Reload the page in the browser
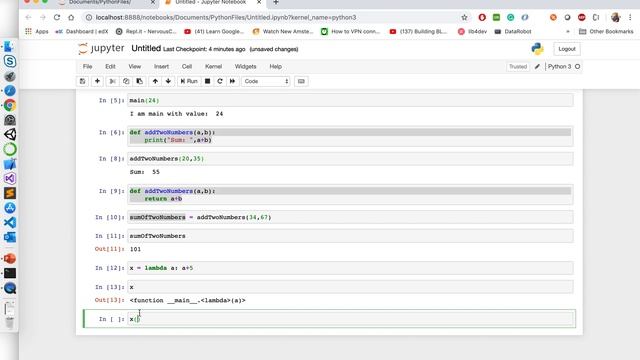 click(57, 17)
